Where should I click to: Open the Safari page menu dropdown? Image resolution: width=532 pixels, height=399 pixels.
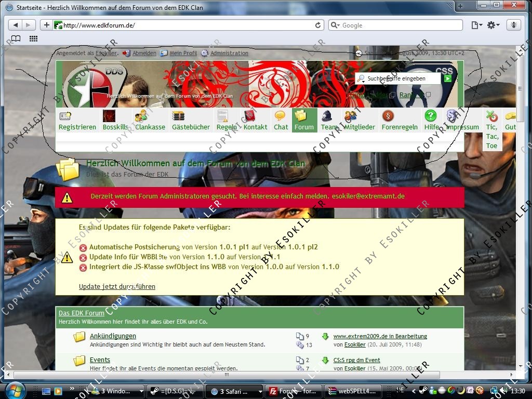[476, 25]
